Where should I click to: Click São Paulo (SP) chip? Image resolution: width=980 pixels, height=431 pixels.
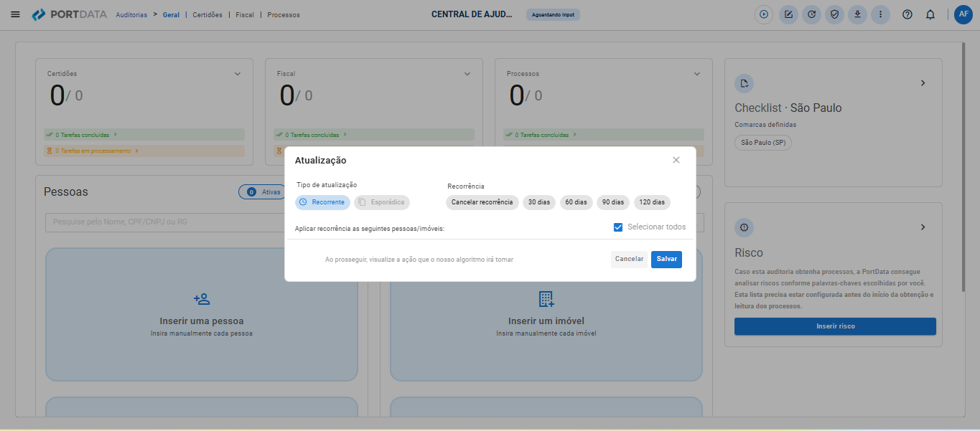(762, 143)
